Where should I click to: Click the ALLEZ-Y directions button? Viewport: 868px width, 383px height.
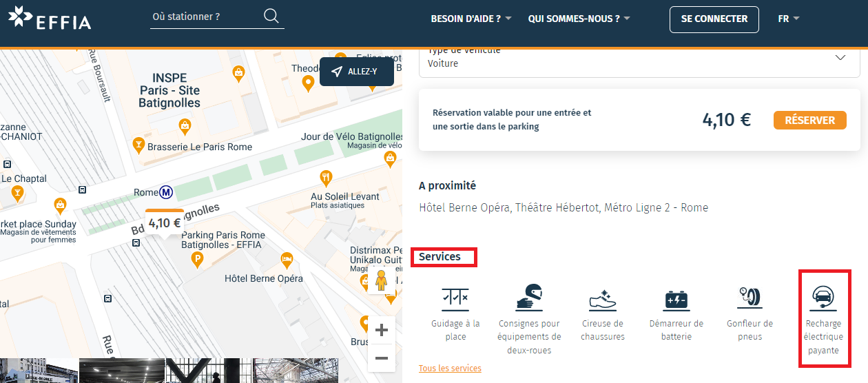pyautogui.click(x=357, y=72)
